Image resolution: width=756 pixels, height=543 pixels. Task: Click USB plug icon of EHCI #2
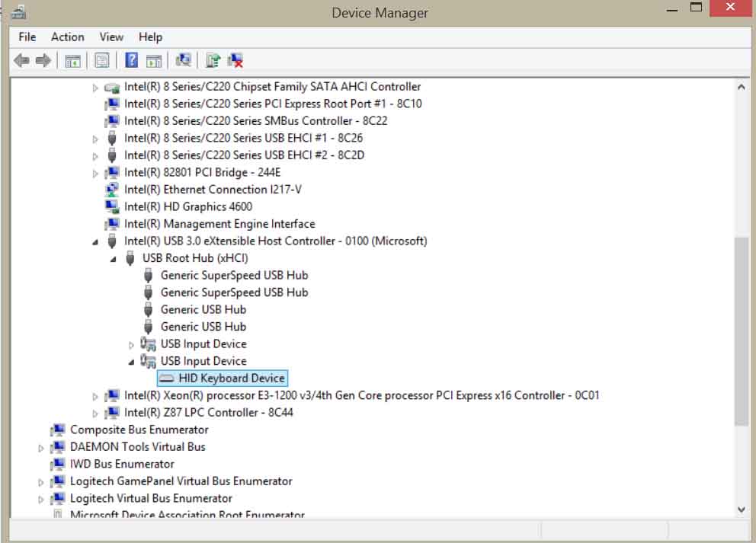click(112, 155)
